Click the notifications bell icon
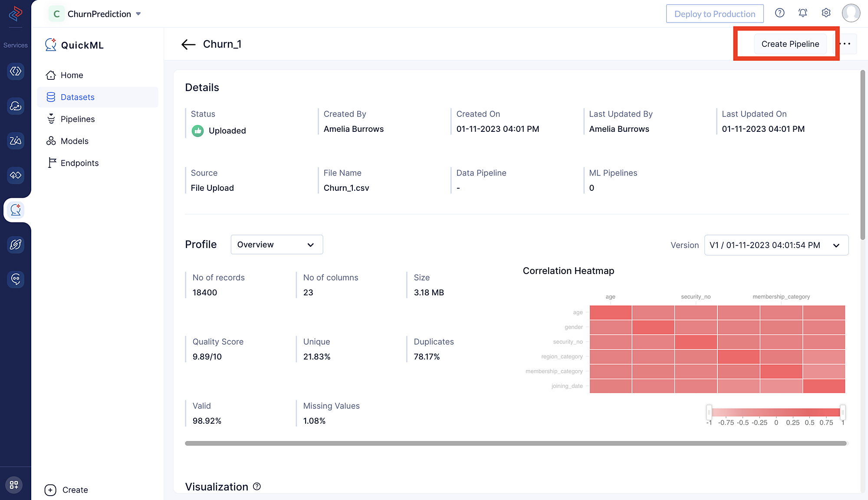 pyautogui.click(x=802, y=13)
